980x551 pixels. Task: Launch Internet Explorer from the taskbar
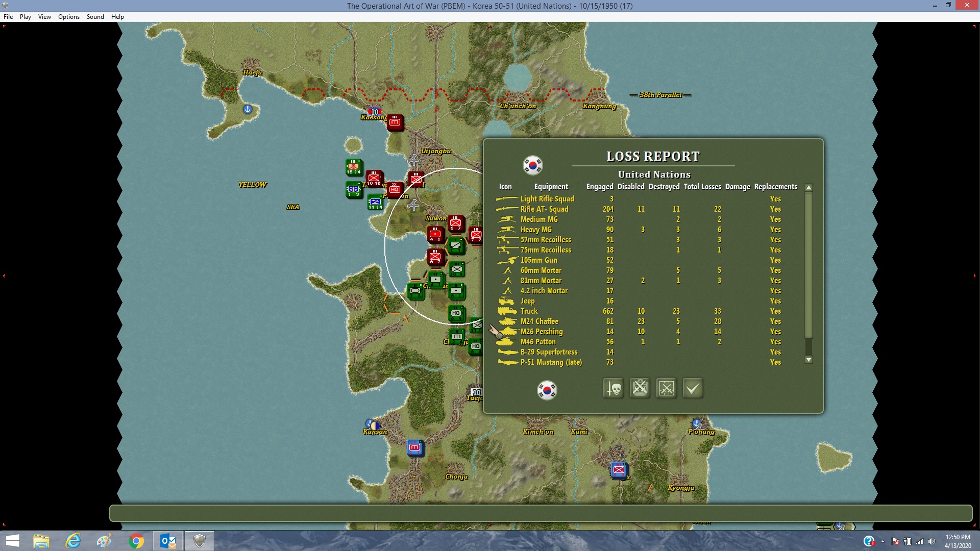click(73, 541)
